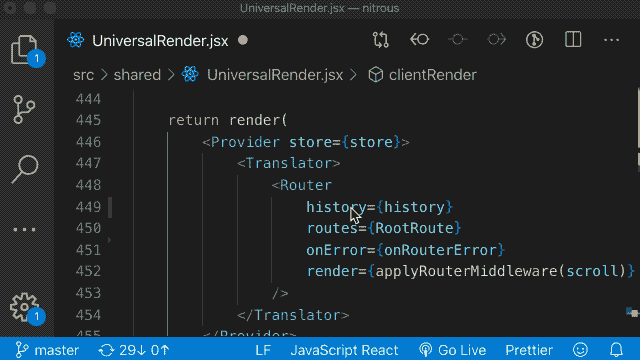Close the unsaved UniversalRender.jsx tab dot
The height and width of the screenshot is (360, 640).
coord(243,40)
